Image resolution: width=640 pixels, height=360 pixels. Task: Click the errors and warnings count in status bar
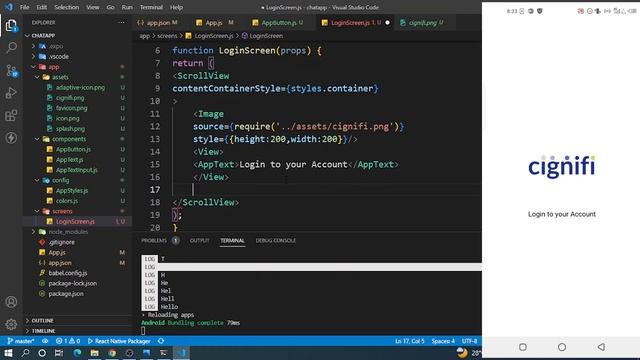pos(68,341)
